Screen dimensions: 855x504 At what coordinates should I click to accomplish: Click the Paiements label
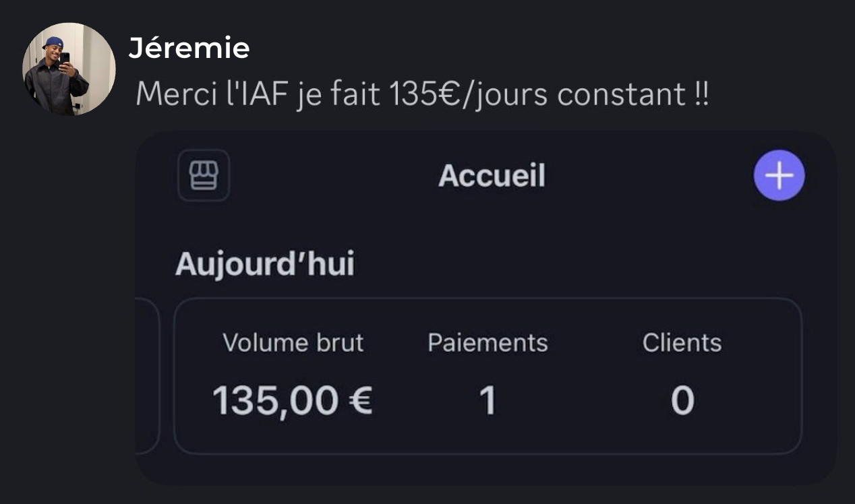click(x=488, y=343)
